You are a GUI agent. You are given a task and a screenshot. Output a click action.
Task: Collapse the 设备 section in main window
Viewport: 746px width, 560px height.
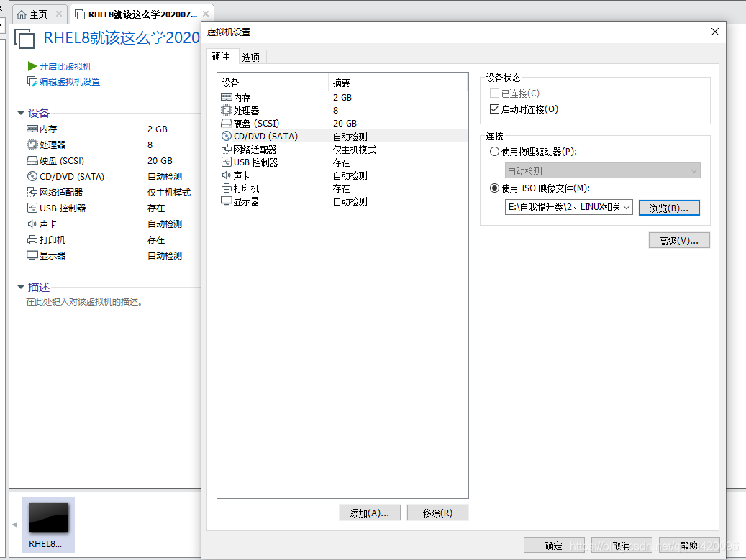[21, 113]
